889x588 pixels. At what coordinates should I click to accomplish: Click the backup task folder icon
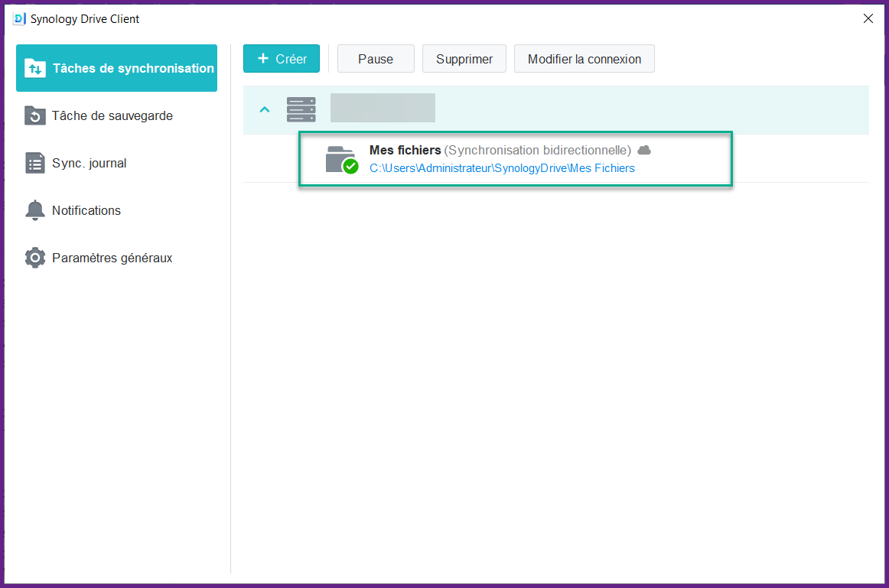pos(35,115)
